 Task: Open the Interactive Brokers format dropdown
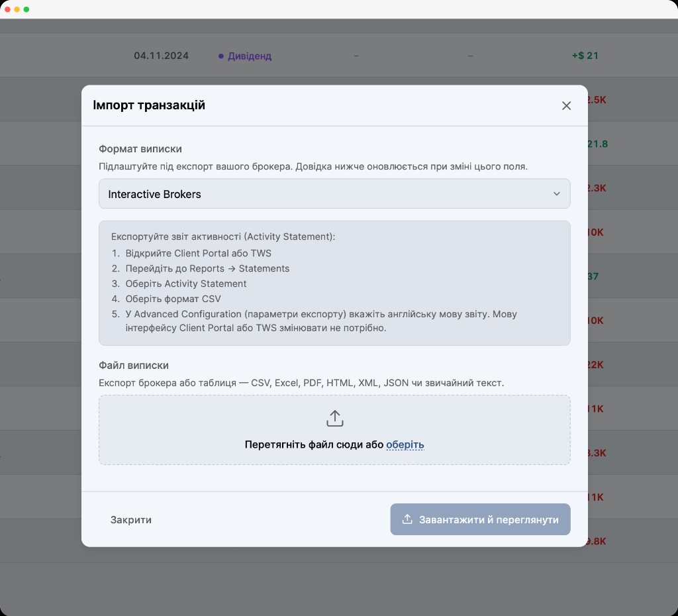click(x=334, y=194)
